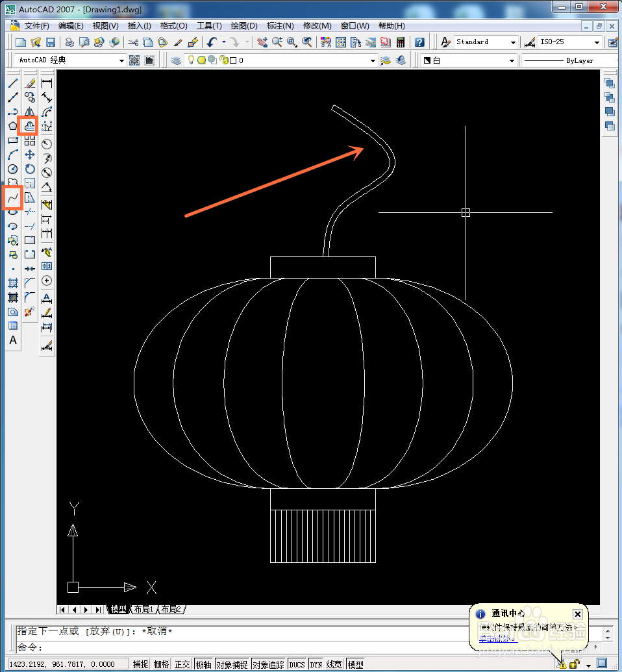This screenshot has height=672, width=622.
Task: Choose the Aligned dimension tool
Action: (x=47, y=97)
